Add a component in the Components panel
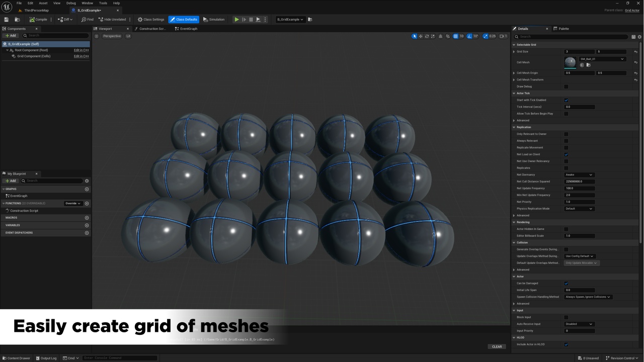644x362 pixels. pyautogui.click(x=10, y=36)
